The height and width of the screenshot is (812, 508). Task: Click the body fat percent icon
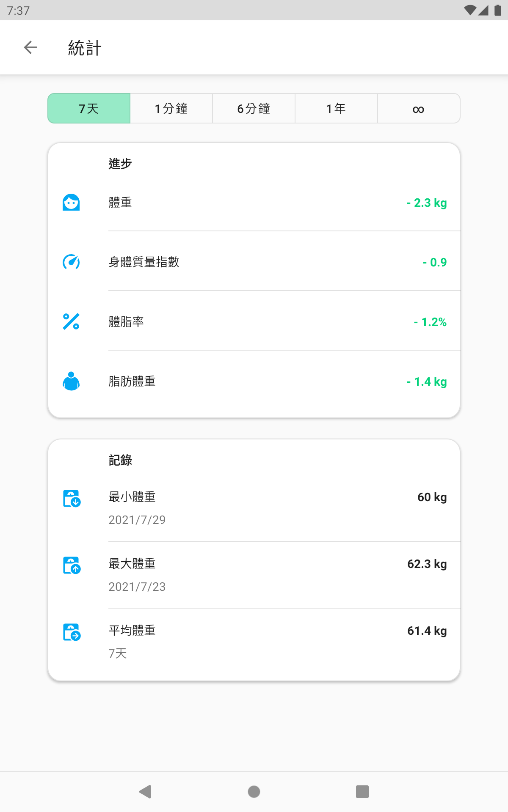coord(71,322)
